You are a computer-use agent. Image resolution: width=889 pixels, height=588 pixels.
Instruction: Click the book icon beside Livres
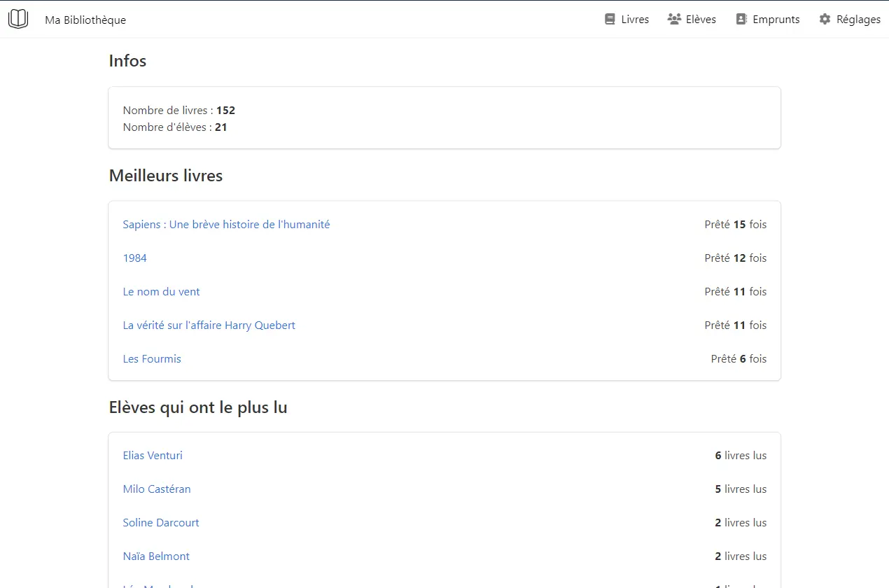tap(610, 20)
